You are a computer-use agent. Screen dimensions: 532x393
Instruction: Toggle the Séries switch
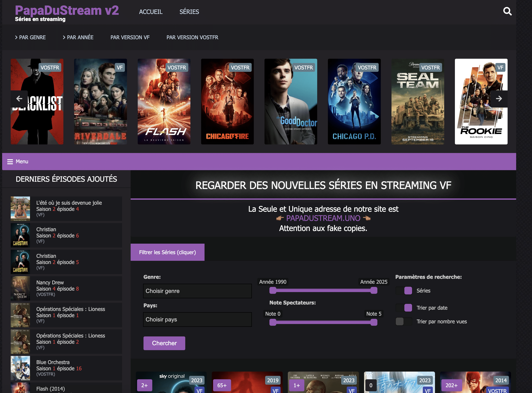click(x=404, y=291)
